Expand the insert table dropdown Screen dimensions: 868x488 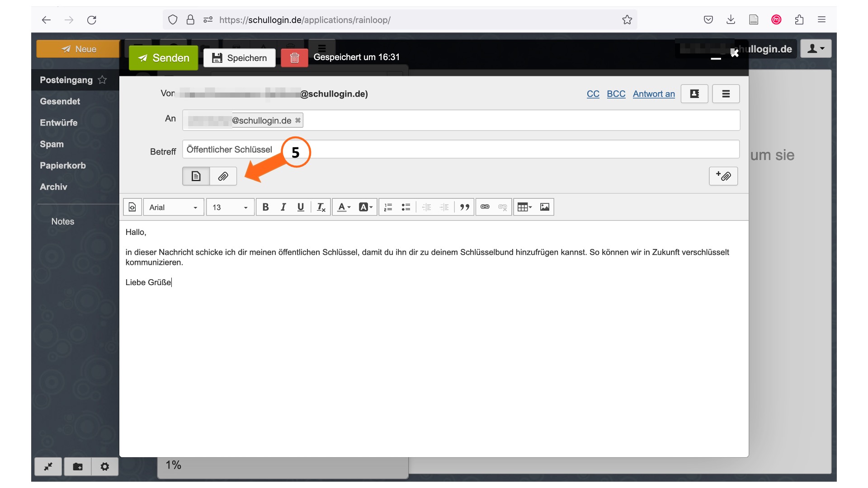[x=524, y=207]
